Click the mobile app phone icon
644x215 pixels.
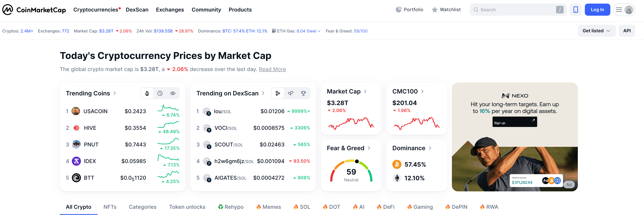[576, 10]
